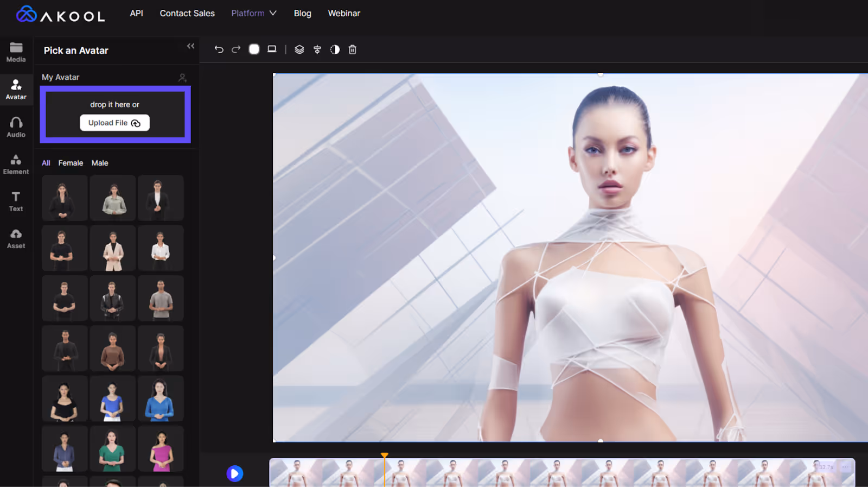Expand the Platform dropdown
The width and height of the screenshot is (868, 487).
pos(254,13)
